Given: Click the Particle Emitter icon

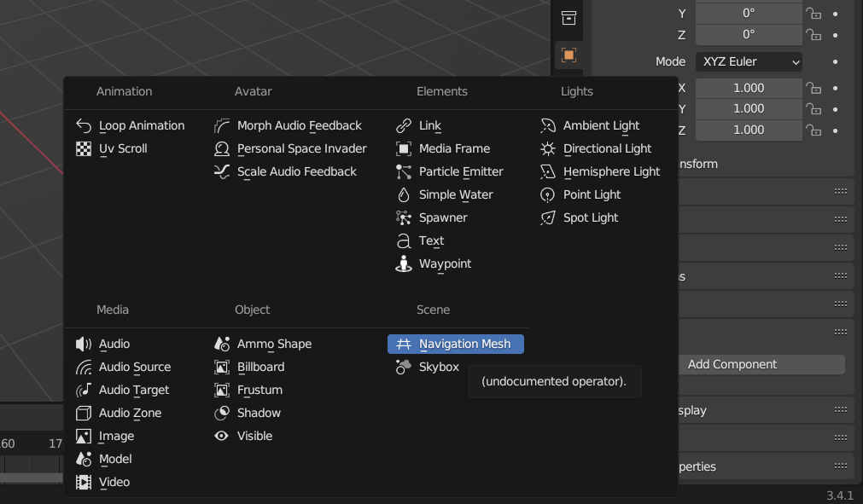Looking at the screenshot, I should click(x=404, y=171).
